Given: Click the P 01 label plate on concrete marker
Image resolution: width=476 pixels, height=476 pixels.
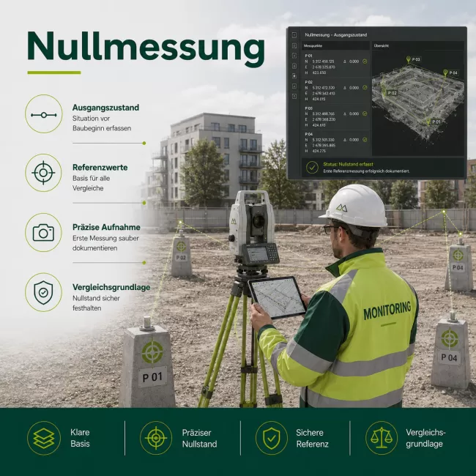Looking at the screenshot, I should pyautogui.click(x=152, y=377).
